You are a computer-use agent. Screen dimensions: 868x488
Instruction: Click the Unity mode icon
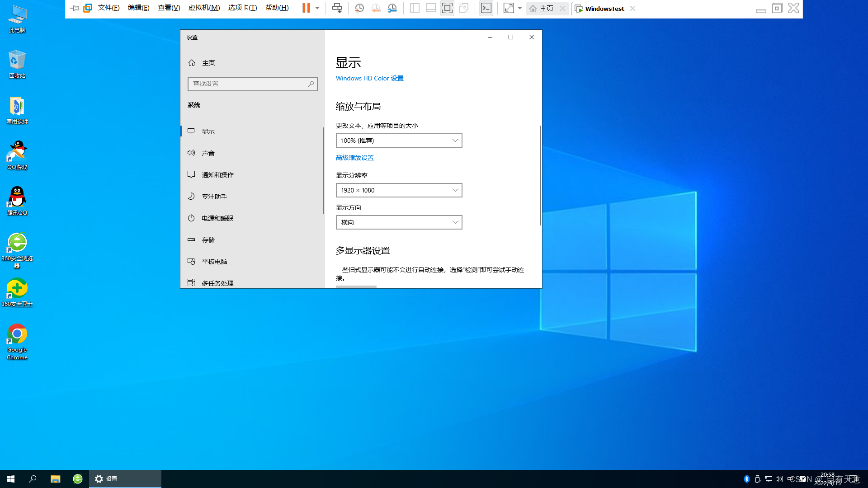pyautogui.click(x=463, y=8)
